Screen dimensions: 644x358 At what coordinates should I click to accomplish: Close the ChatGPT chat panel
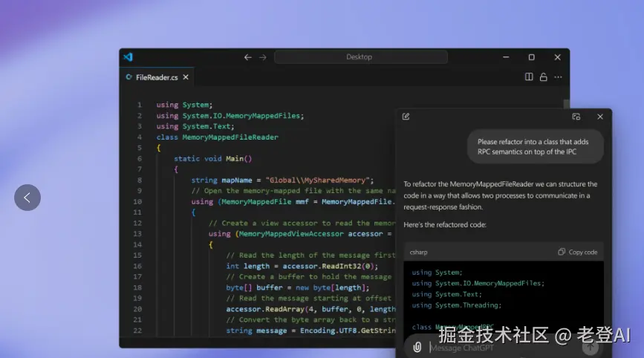click(x=600, y=117)
